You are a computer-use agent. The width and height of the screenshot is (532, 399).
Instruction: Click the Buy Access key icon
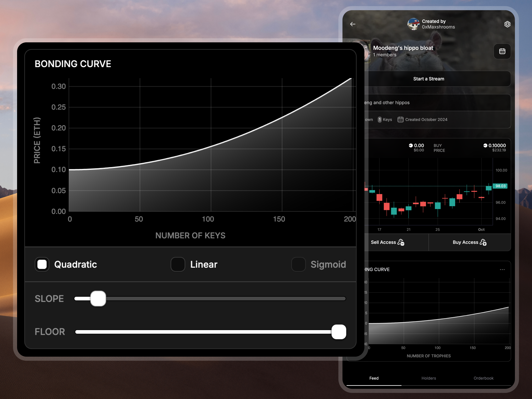click(483, 242)
